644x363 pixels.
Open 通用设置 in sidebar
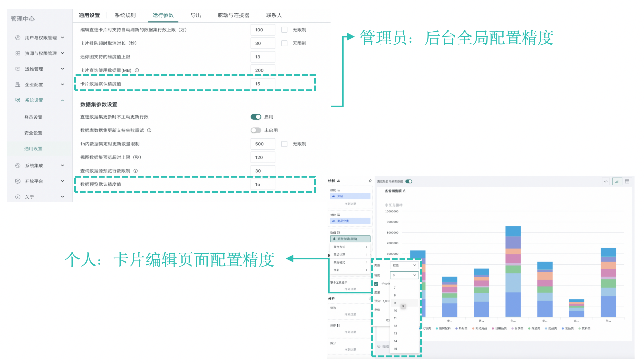(33, 149)
